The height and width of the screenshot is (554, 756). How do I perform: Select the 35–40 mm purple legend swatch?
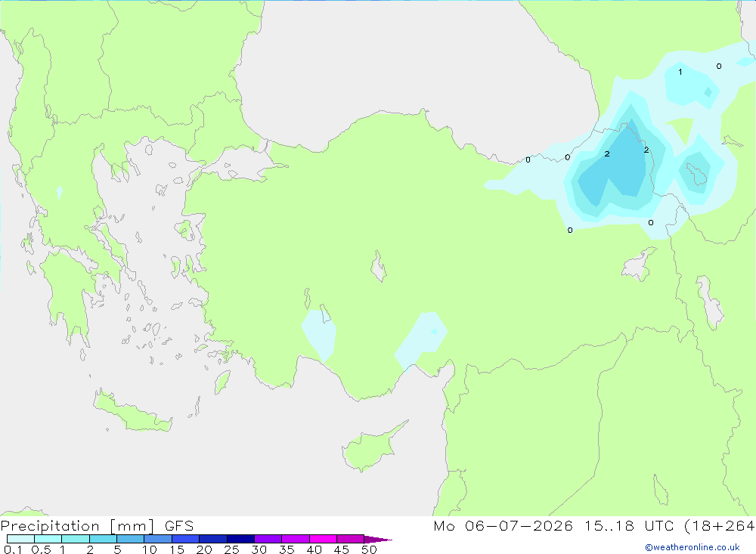(x=296, y=539)
